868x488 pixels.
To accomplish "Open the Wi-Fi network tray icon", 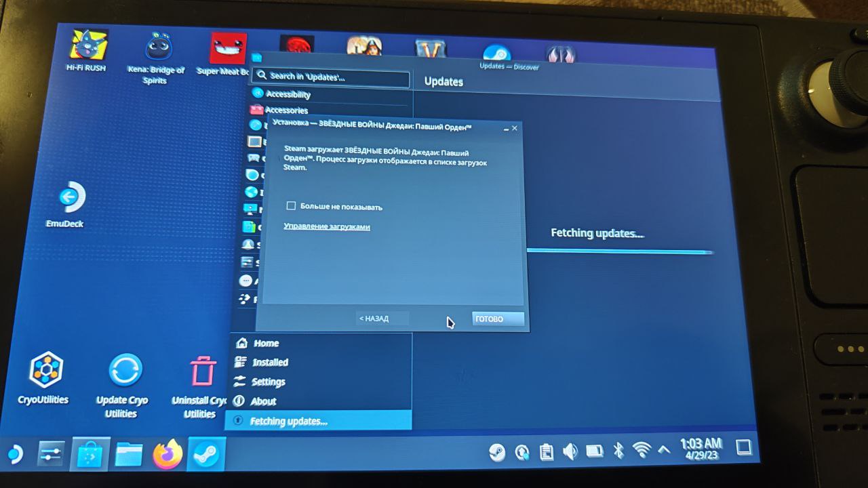I will pos(641,449).
